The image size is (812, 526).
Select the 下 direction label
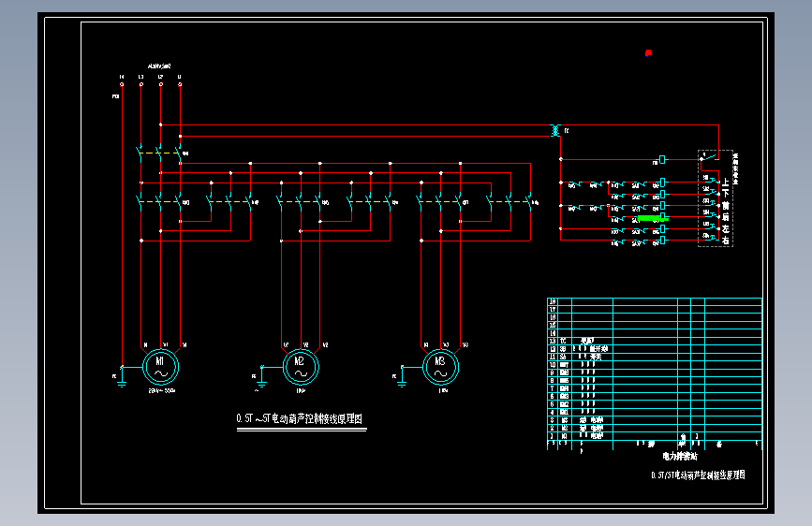[x=726, y=193]
